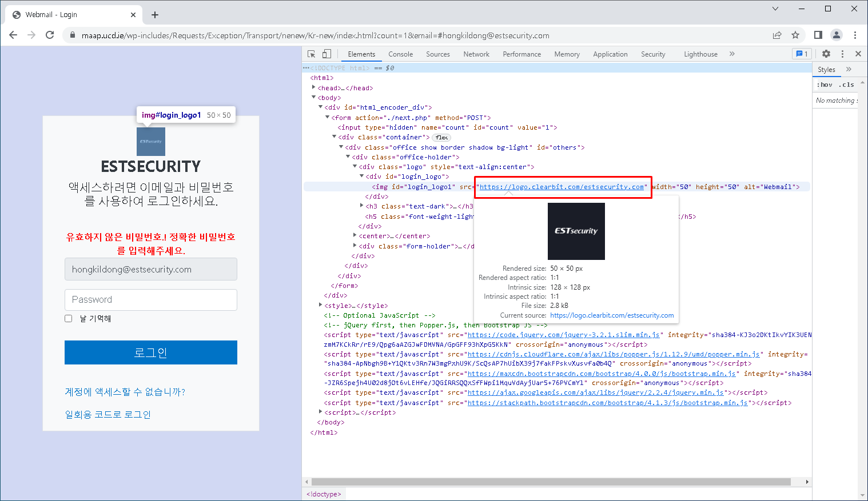Image resolution: width=868 pixels, height=501 pixels.
Task: Open the Performance tab
Action: 521,54
